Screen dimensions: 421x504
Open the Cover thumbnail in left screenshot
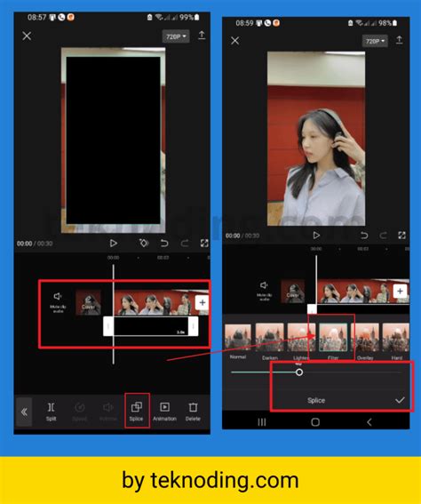pyautogui.click(x=88, y=302)
